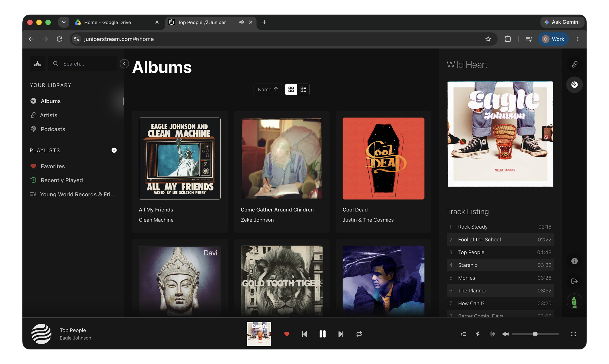
Task: Open the artist microphone icon in right rail
Action: [x=574, y=64]
